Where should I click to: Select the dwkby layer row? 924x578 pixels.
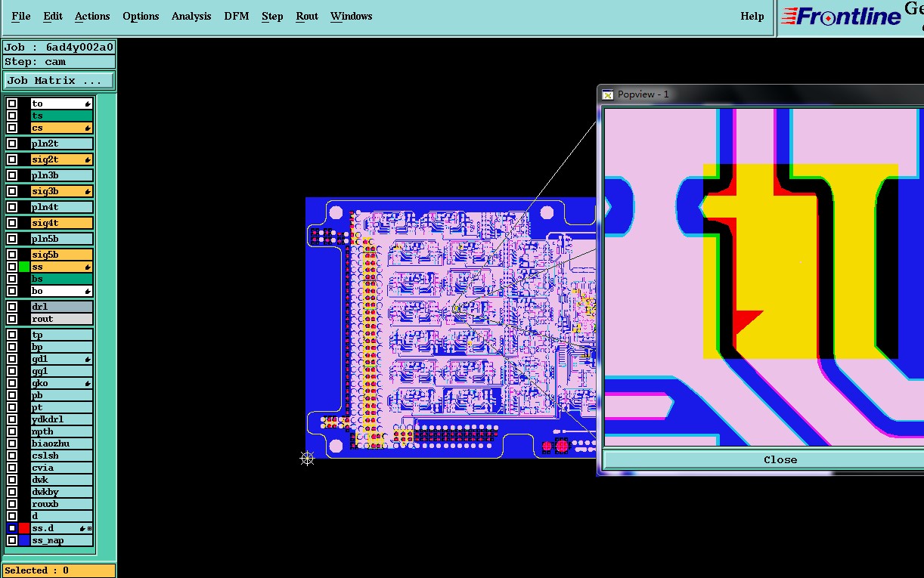tap(62, 492)
